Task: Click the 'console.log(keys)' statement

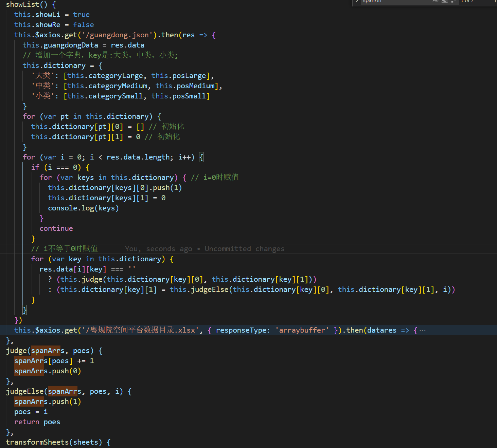Action: click(x=84, y=208)
